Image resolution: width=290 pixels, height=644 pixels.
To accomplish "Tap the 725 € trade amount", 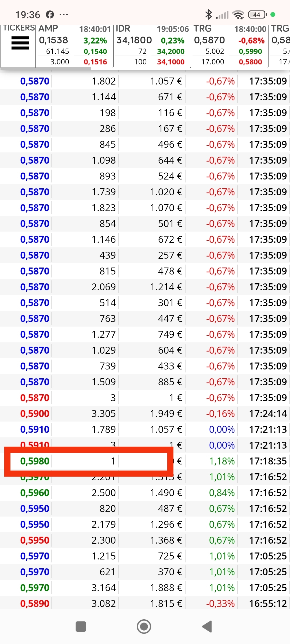I will (x=170, y=556).
